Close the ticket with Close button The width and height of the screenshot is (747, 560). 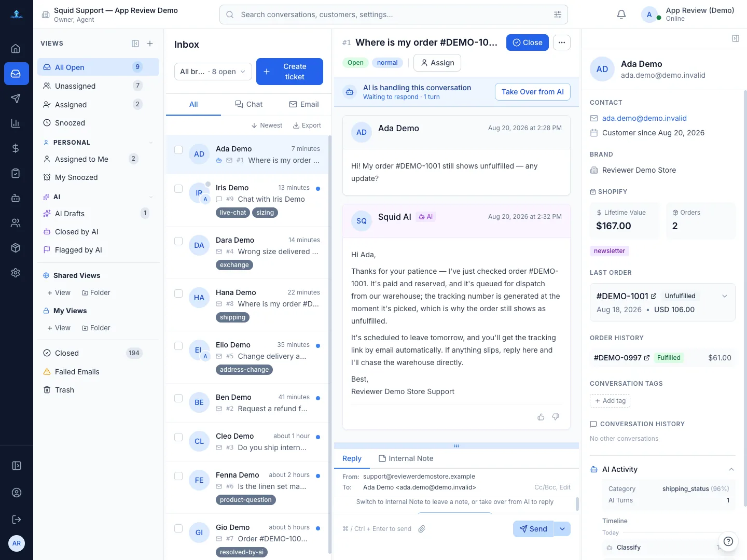[528, 43]
